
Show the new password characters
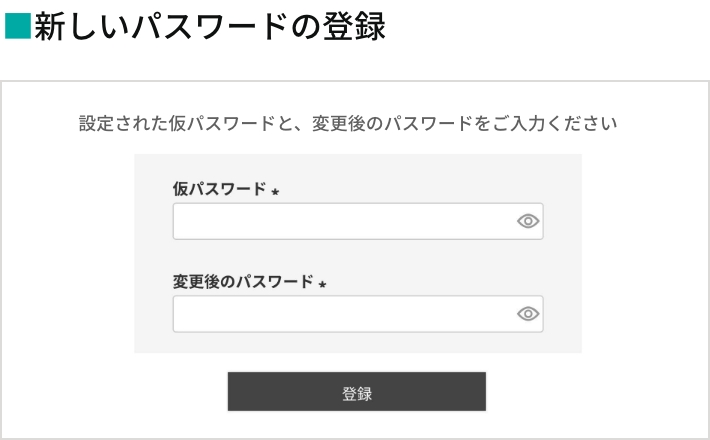click(528, 314)
